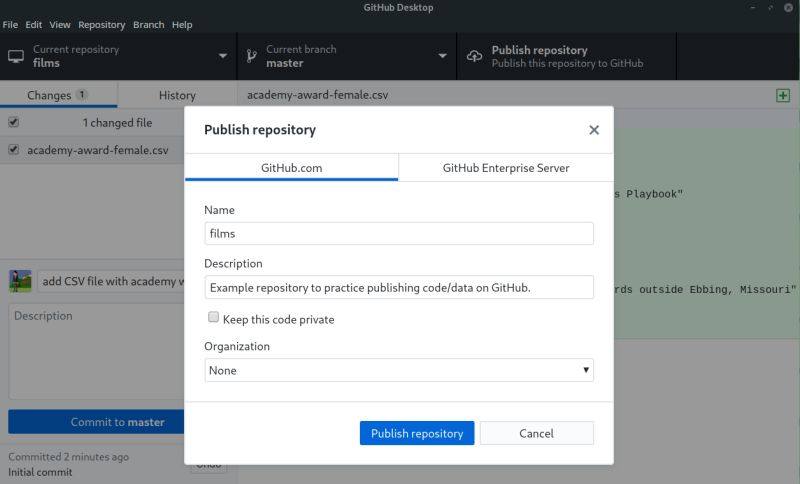Click the 'Publish repository' dialog heading
Viewport: 800px width, 484px height.
(x=260, y=130)
